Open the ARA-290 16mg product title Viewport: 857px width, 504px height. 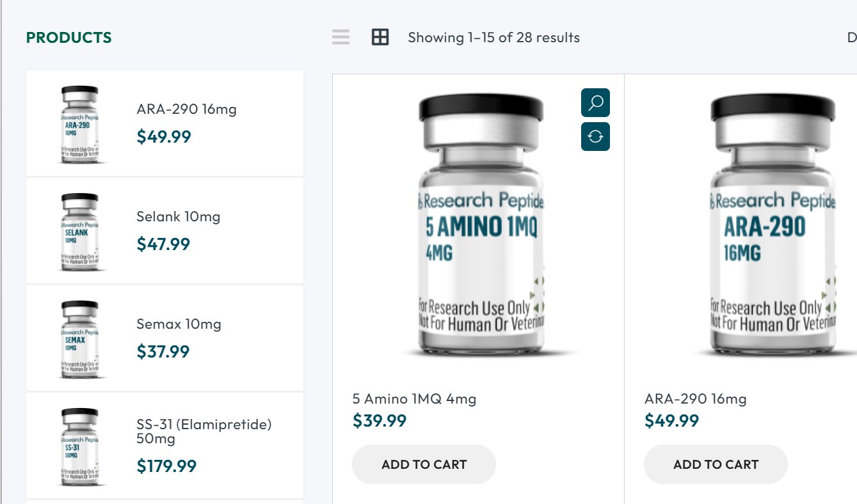click(695, 398)
